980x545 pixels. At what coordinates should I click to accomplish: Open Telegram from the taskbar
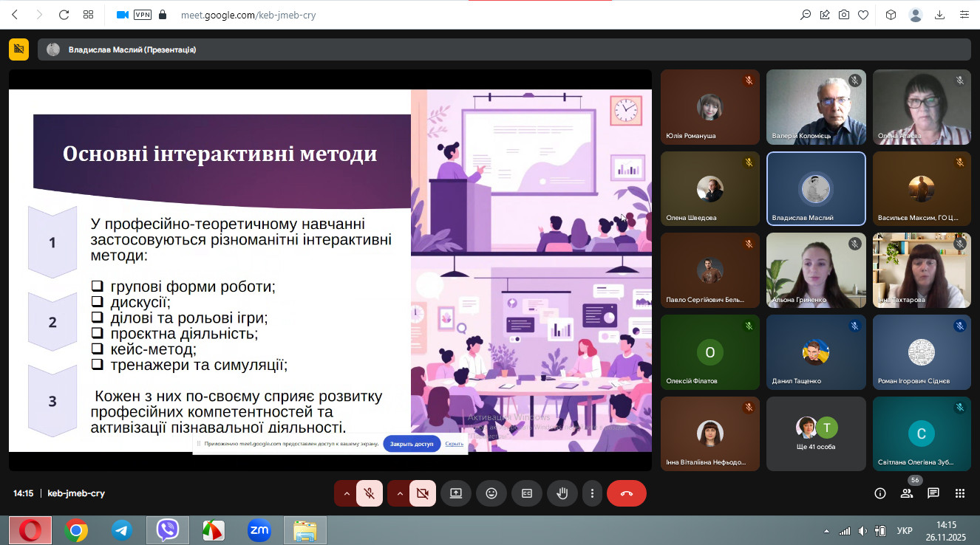pos(122,530)
